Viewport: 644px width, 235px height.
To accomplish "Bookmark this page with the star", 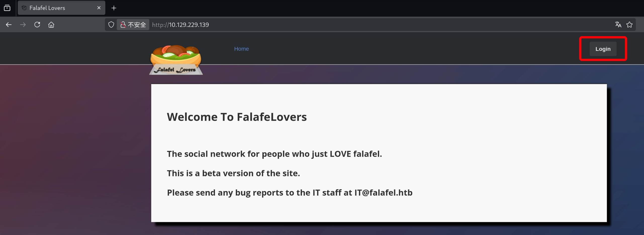I will point(629,25).
